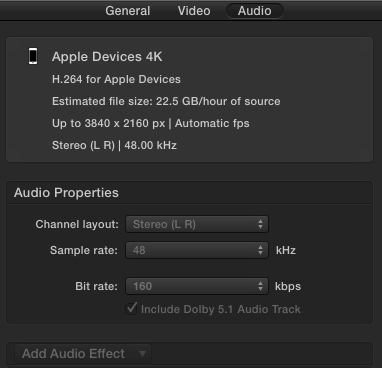Click the Audio Properties heading
Viewport: 382px width, 368px height.
66,193
